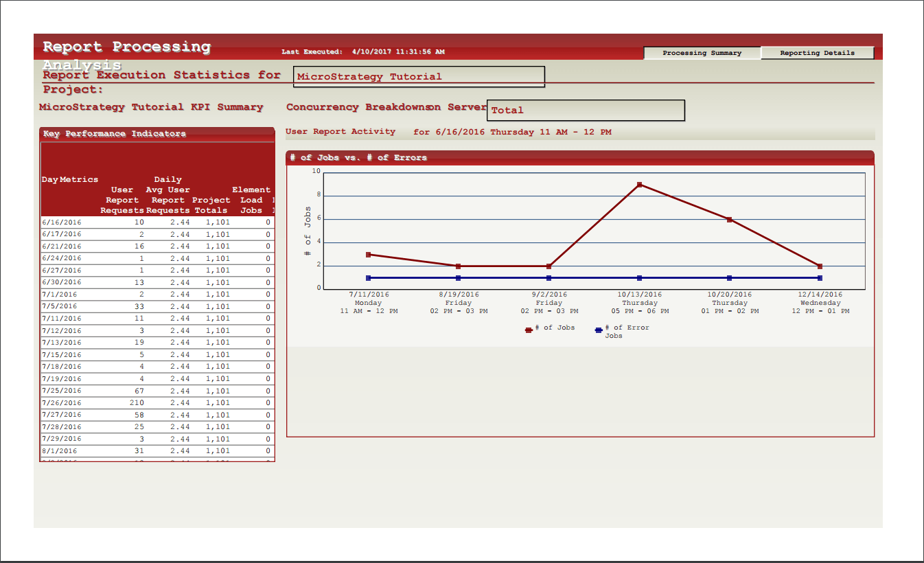Click the Daily Avg User Report Requests header
The height and width of the screenshot is (563, 924).
click(168, 195)
